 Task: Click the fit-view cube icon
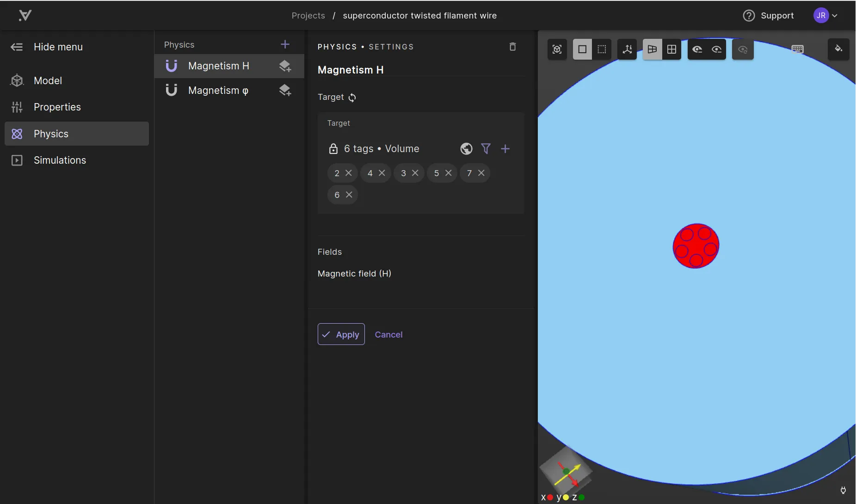click(557, 49)
